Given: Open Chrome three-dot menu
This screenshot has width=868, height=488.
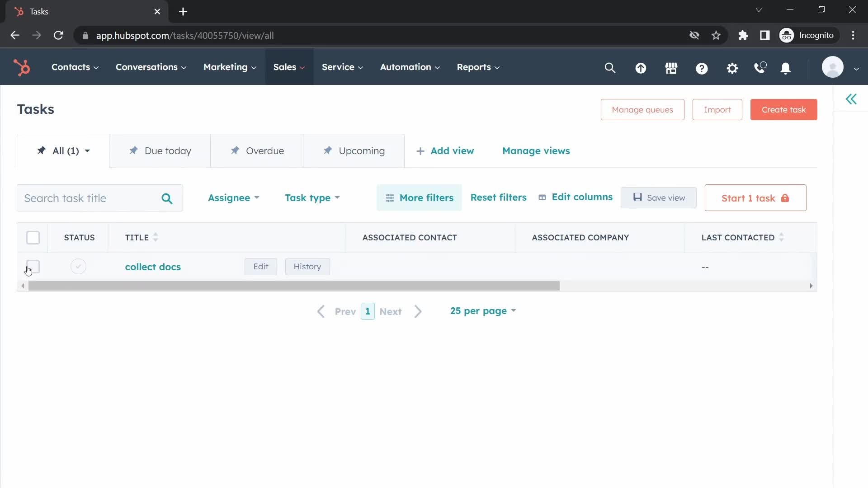Looking at the screenshot, I should tap(853, 35).
